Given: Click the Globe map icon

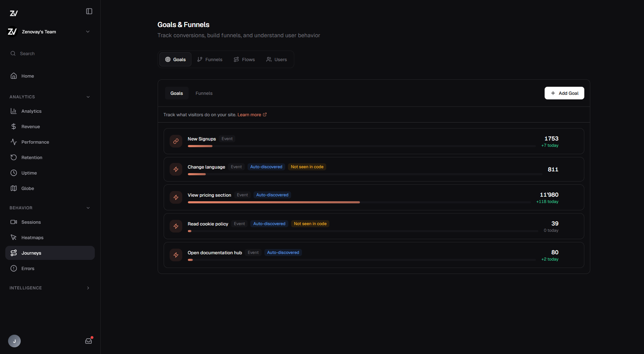Looking at the screenshot, I should pyautogui.click(x=14, y=188).
